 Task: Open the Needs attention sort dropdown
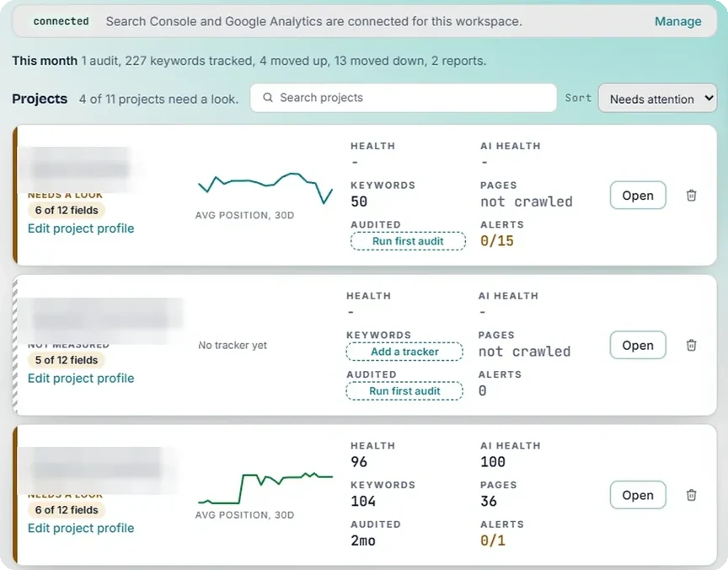tap(657, 98)
